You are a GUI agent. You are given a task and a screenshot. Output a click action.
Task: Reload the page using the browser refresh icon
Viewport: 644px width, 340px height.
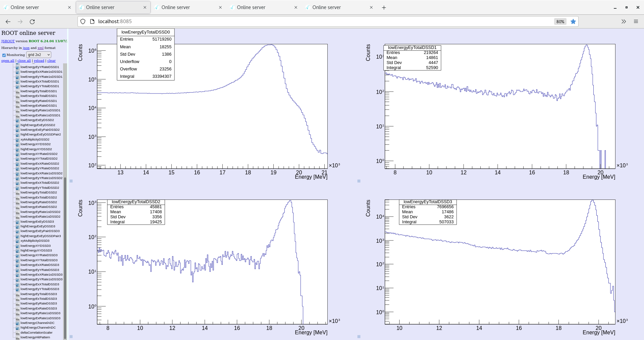pos(32,21)
